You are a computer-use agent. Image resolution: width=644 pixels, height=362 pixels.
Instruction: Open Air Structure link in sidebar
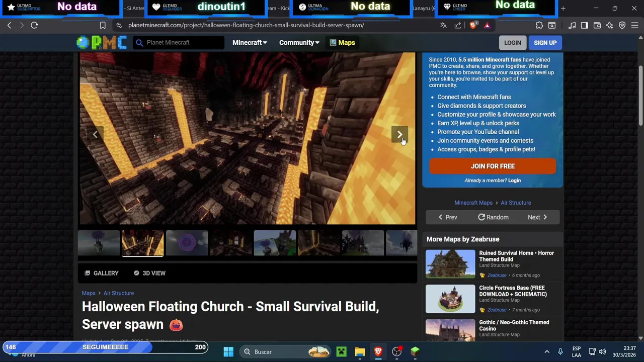click(516, 203)
